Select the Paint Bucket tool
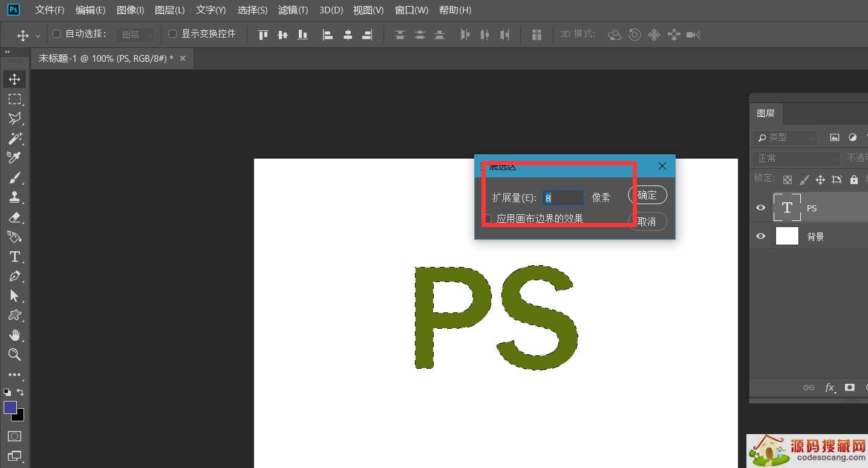This screenshot has width=868, height=468. click(15, 236)
